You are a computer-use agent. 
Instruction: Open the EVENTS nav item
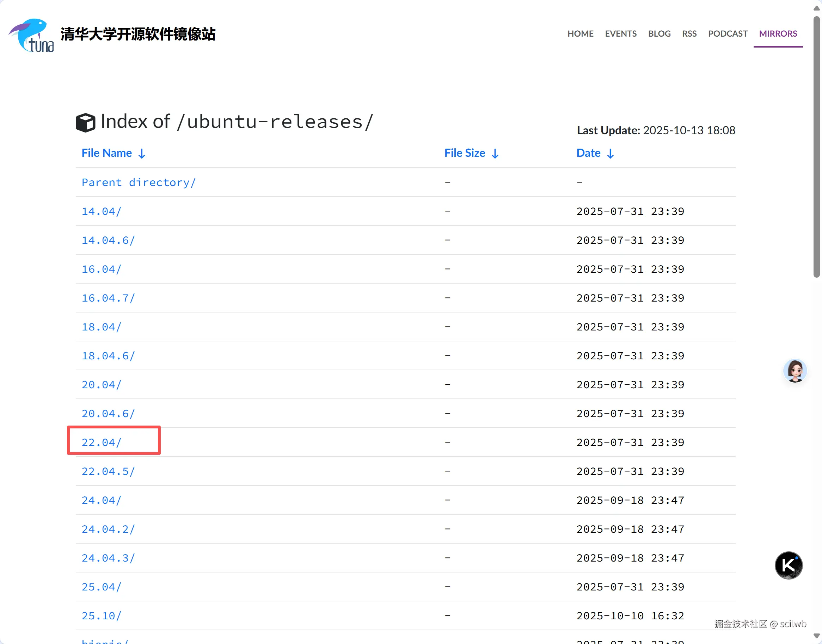pyautogui.click(x=621, y=33)
